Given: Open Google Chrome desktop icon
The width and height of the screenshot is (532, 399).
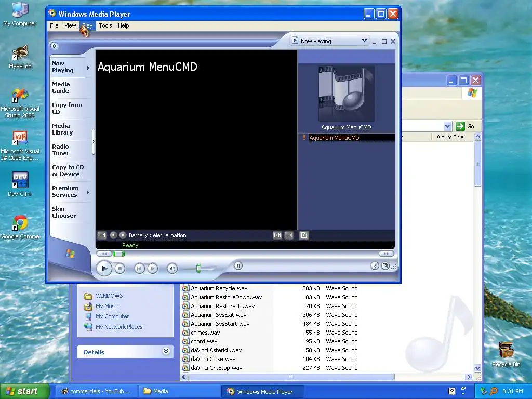Looking at the screenshot, I should point(20,228).
